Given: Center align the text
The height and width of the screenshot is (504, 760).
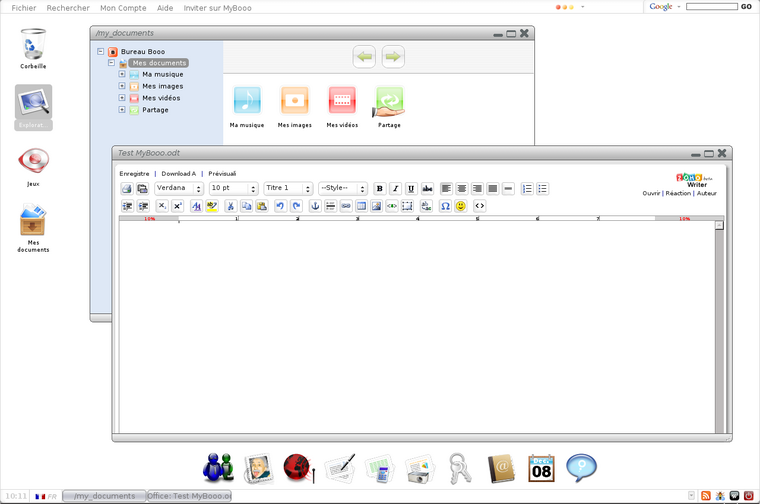Looking at the screenshot, I should tap(462, 189).
